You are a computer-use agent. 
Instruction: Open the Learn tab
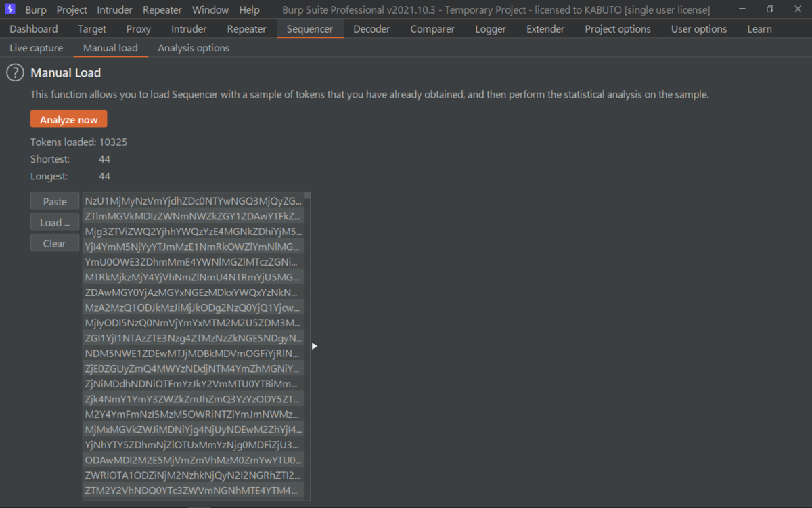(759, 29)
